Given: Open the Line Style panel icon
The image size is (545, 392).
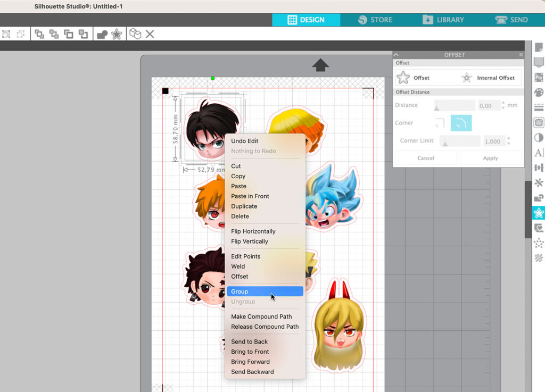Looking at the screenshot, I should [539, 107].
